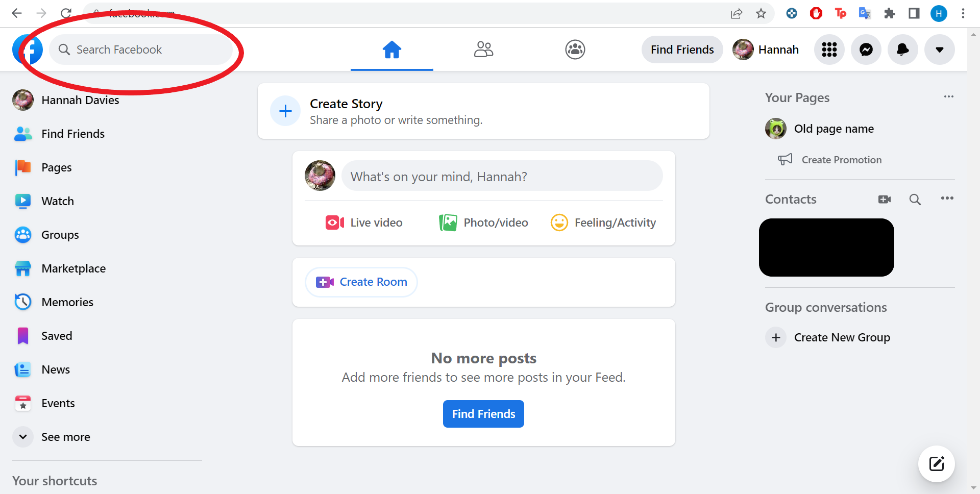This screenshot has width=980, height=494.
Task: Open the Groups tab icon
Action: [x=575, y=50]
